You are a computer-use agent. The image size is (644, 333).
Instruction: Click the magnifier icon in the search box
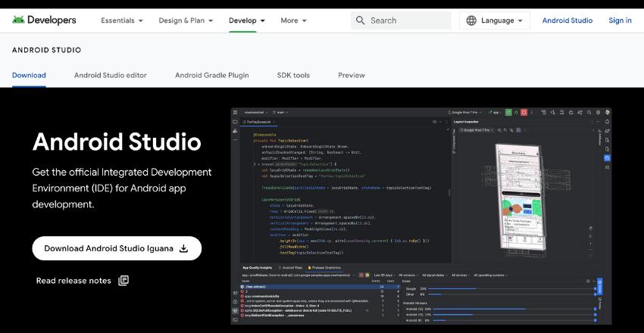click(x=361, y=20)
